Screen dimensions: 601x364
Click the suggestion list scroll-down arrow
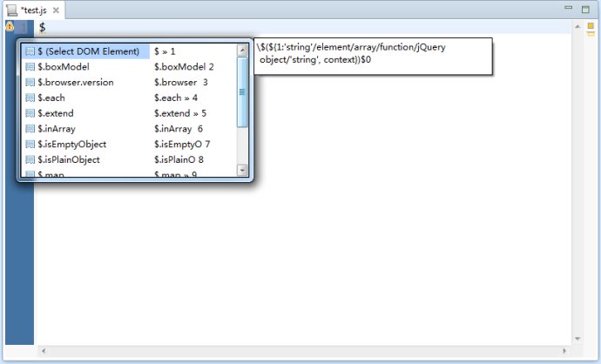click(242, 170)
